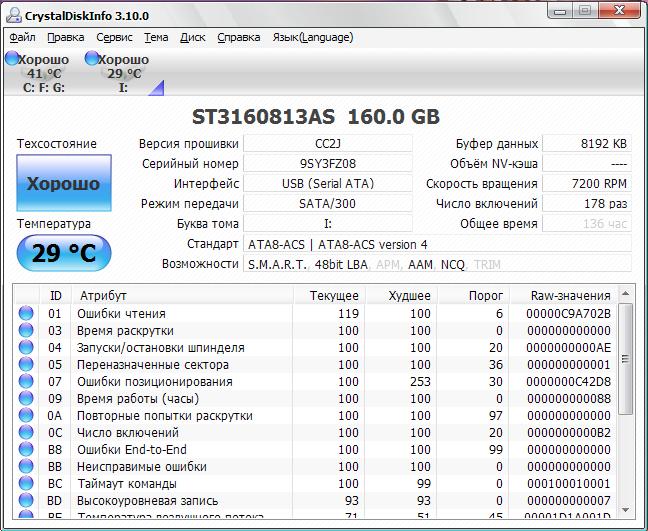Viewport: 648px width, 531px height.
Task: Close the CrystalDiskInfo window
Action: point(619,10)
